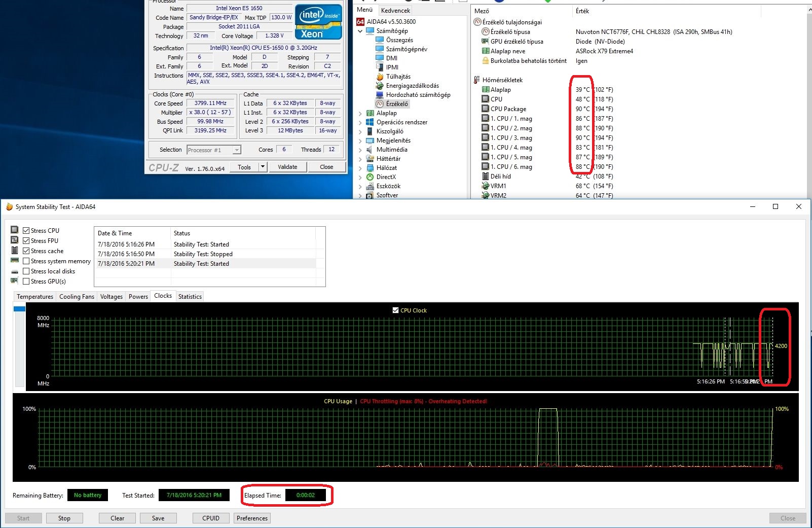Viewport: 812px width, 528px height.
Task: Click the Intel Xeon logo in CPU-Z
Action: point(318,22)
